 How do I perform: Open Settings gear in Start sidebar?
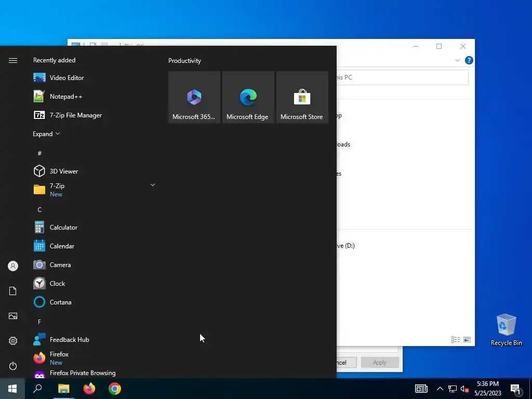coord(13,341)
